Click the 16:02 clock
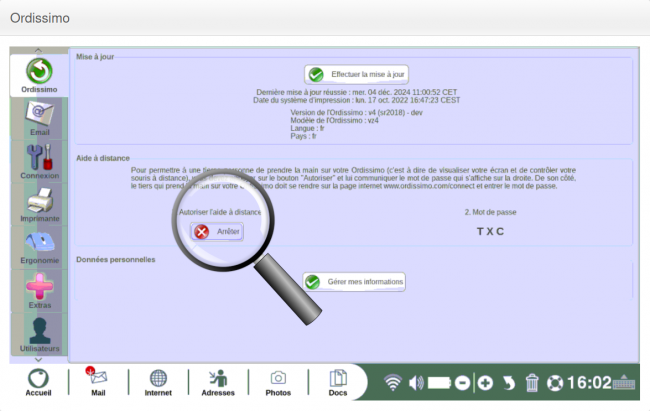Viewport: 650px width, 411px height. [x=589, y=383]
